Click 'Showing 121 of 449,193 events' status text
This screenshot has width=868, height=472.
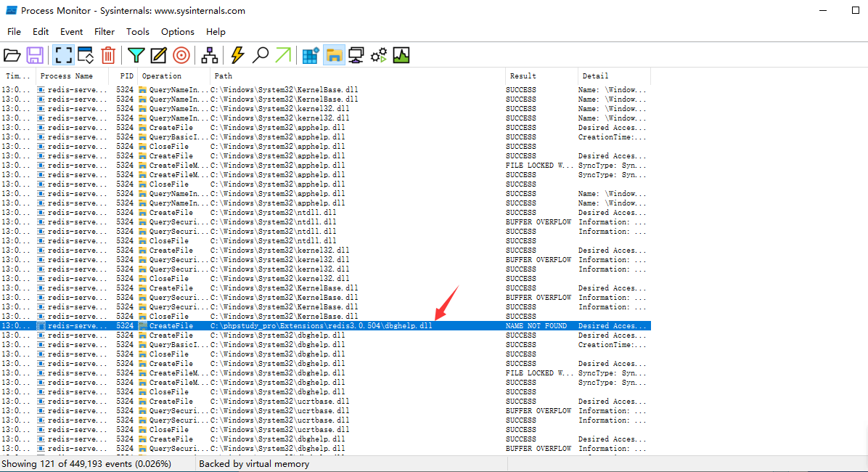point(86,464)
